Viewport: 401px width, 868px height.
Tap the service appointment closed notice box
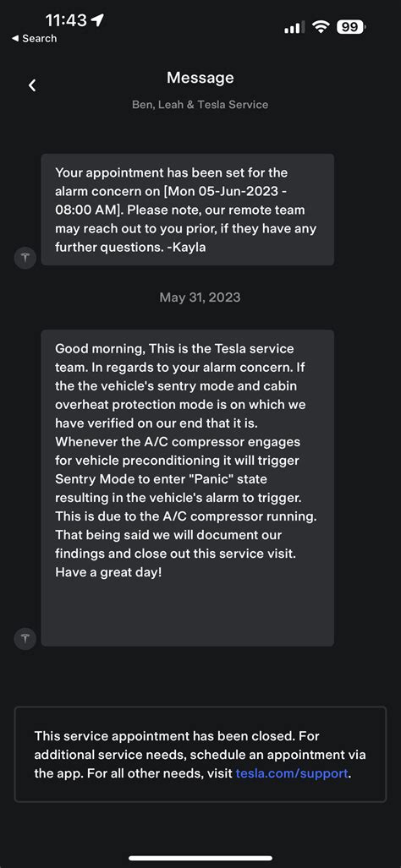click(x=200, y=754)
